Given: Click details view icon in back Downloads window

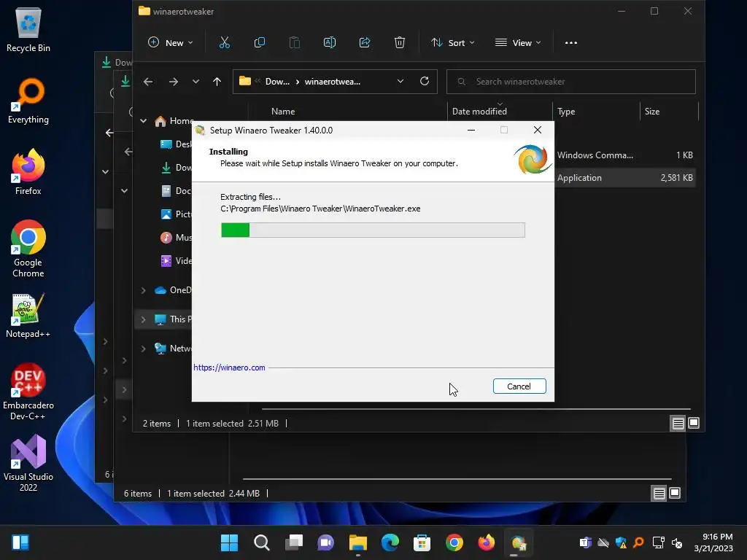Looking at the screenshot, I should [x=659, y=494].
